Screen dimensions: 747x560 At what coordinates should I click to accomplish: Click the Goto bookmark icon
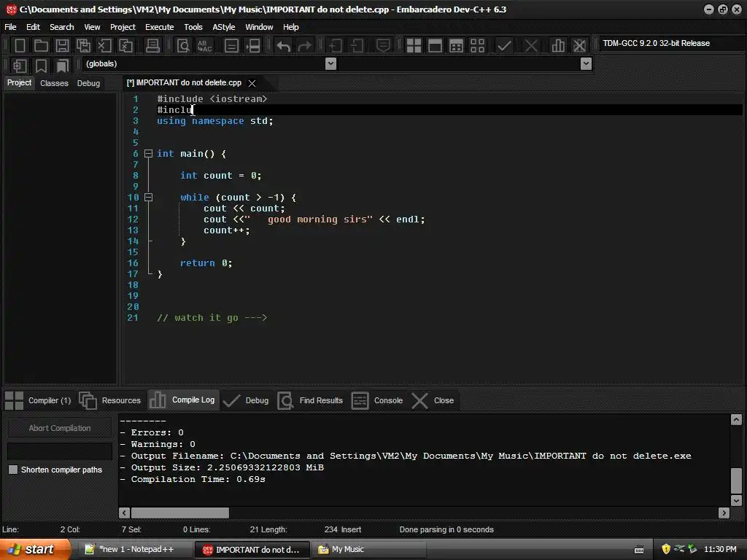coord(62,65)
